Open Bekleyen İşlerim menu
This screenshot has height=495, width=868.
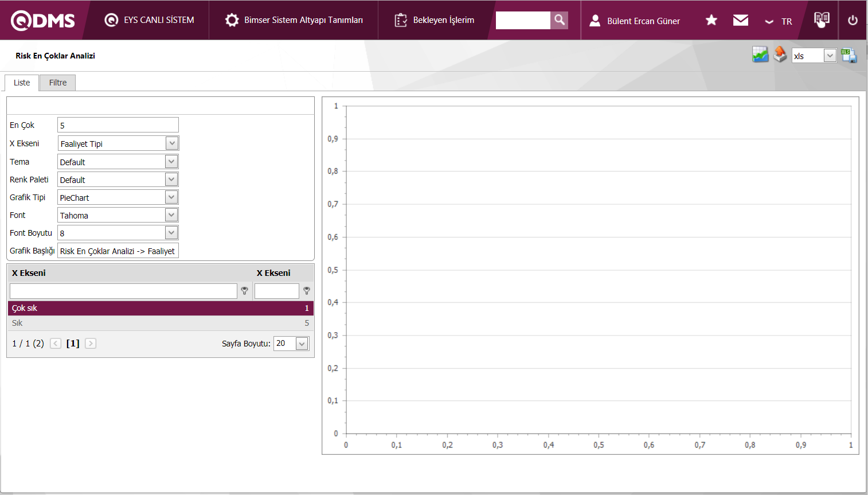(x=435, y=20)
